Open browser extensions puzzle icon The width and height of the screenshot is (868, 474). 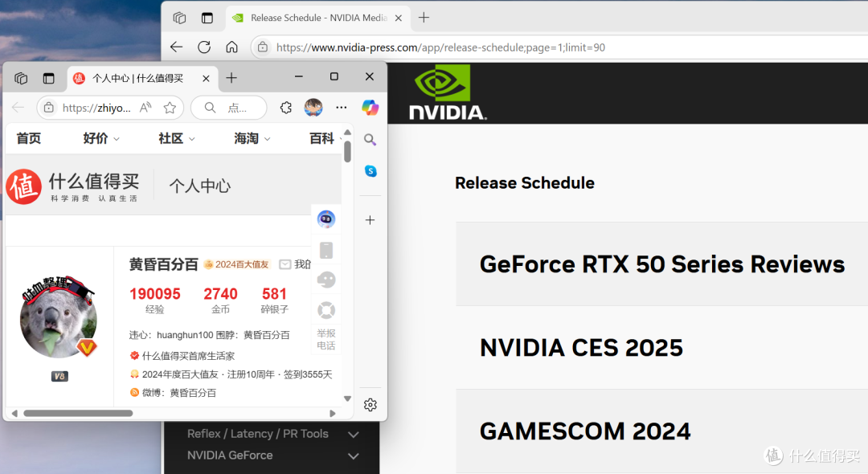[286, 108]
